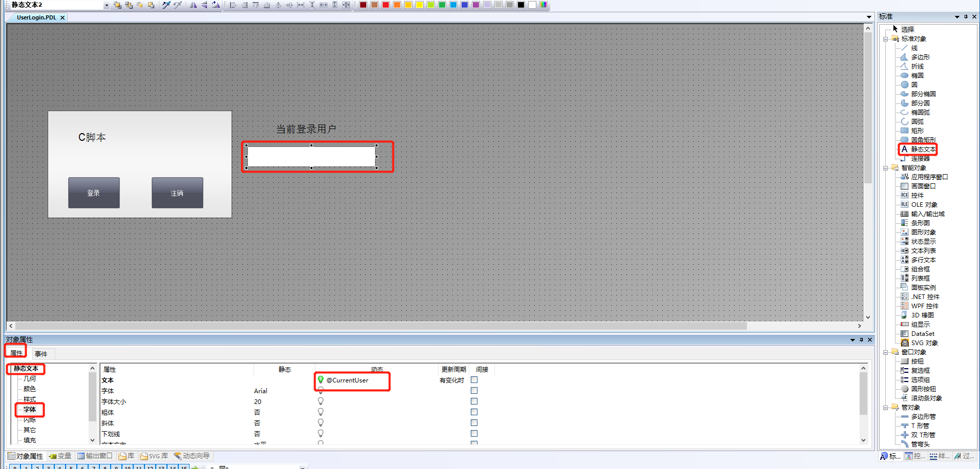Viewport: 980px width, 469px height.
Task: Click the 库 (Library) icon
Action: (x=126, y=456)
